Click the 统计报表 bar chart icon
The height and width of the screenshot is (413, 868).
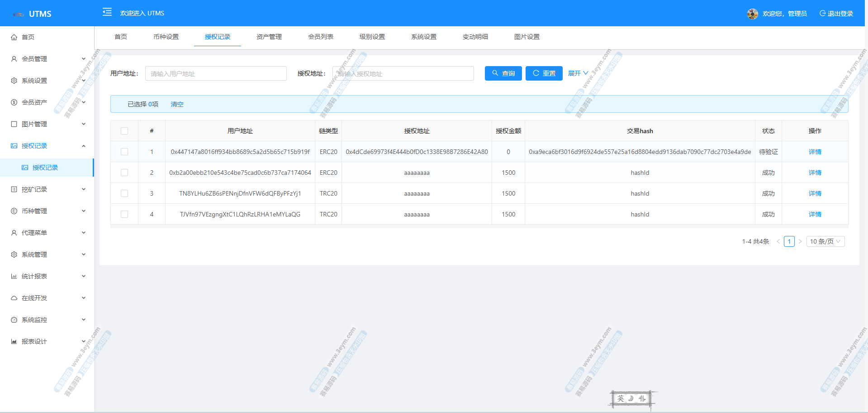coord(14,276)
